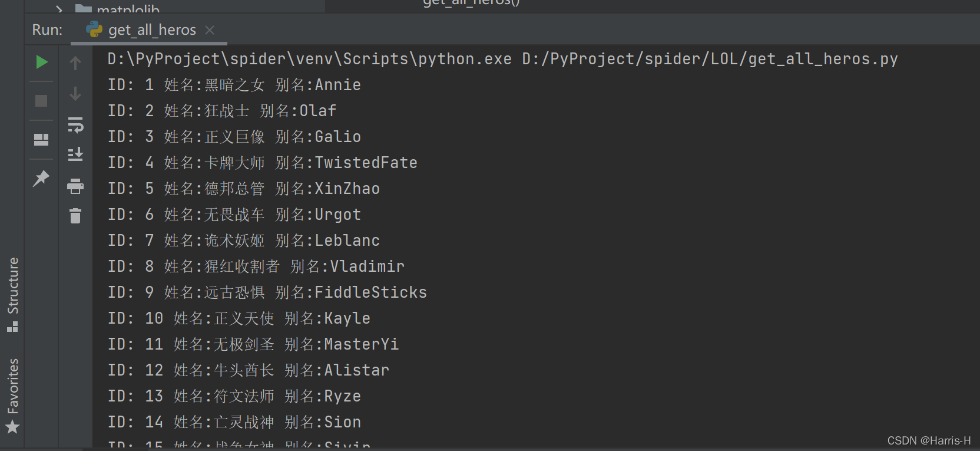Close the get_all_heros run tab
The image size is (980, 451).
[x=210, y=29]
